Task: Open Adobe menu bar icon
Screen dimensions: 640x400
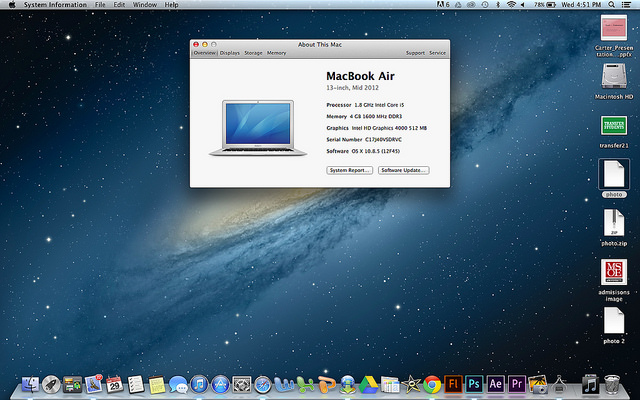Action: 443,5
